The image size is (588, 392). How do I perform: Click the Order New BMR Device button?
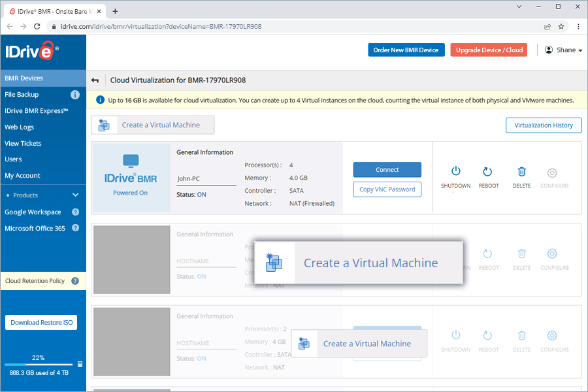[406, 50]
